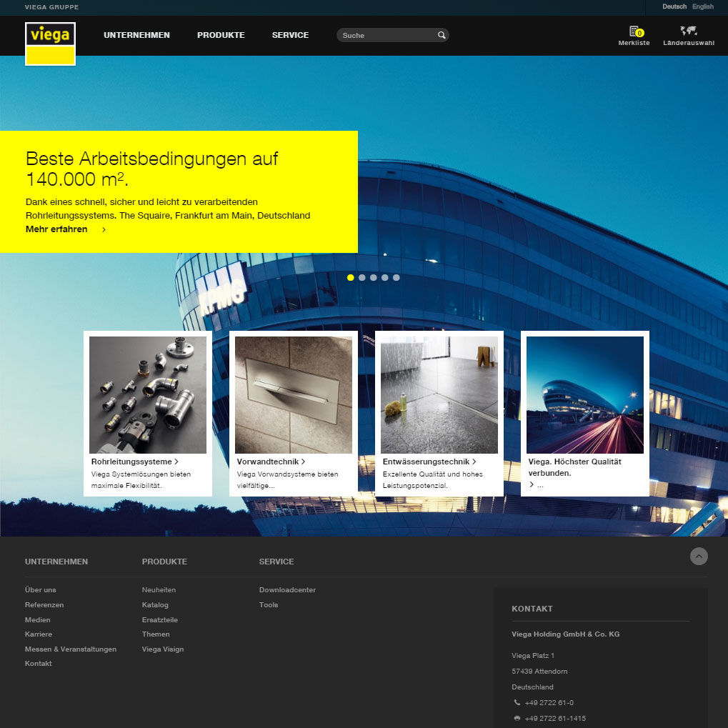Click the footer Unternehmen heading
This screenshot has width=728, height=728.
(56, 562)
